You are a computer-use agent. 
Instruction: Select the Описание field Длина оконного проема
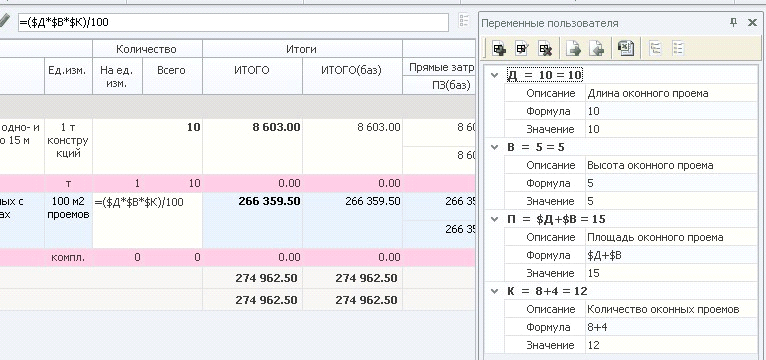671,93
